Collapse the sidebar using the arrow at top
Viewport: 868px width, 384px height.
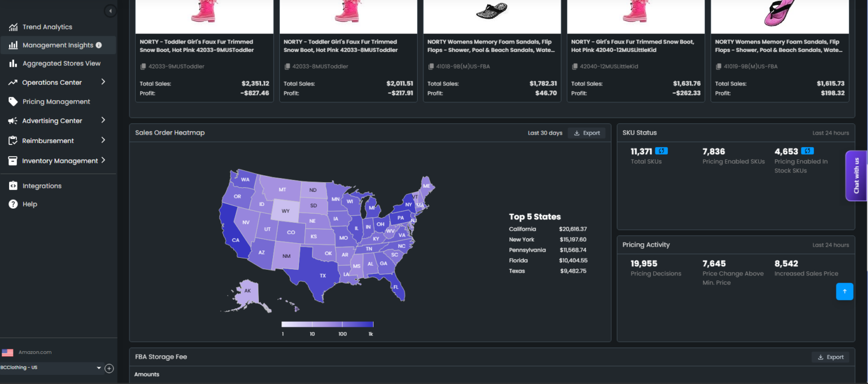[x=111, y=10]
